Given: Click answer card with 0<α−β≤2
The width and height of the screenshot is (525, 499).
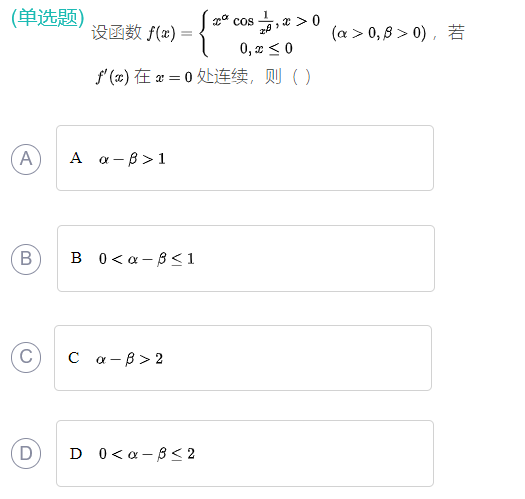Looking at the screenshot, I should click(245, 453).
